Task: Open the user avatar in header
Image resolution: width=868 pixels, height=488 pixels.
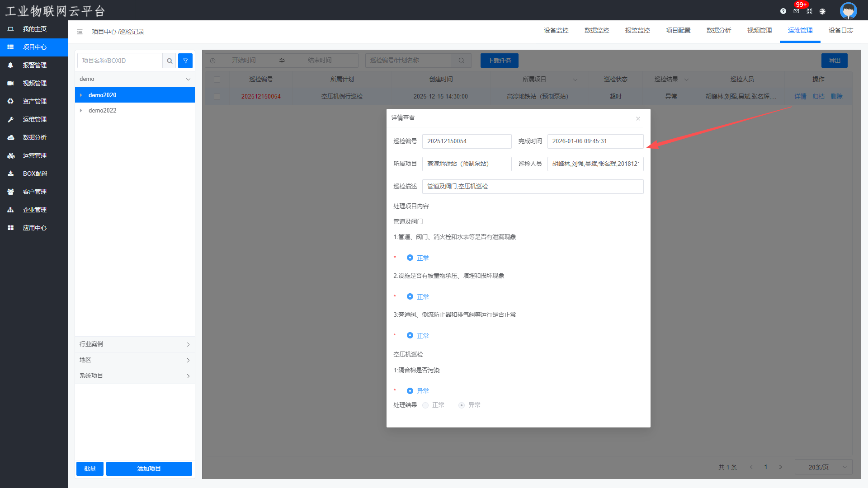Action: [x=848, y=10]
